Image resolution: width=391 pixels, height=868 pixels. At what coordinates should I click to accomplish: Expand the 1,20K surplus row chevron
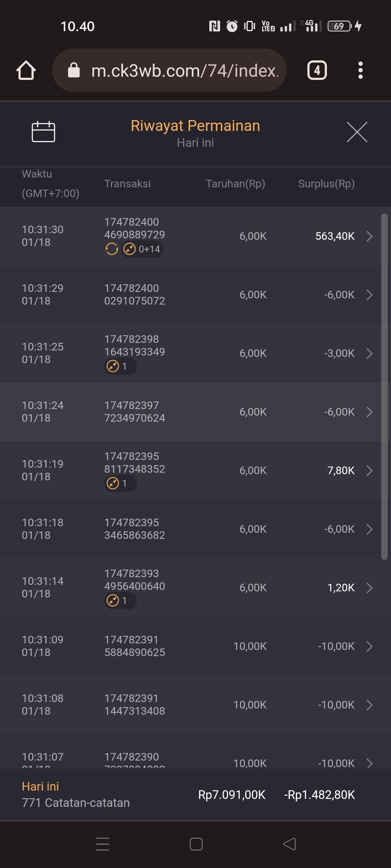(369, 588)
